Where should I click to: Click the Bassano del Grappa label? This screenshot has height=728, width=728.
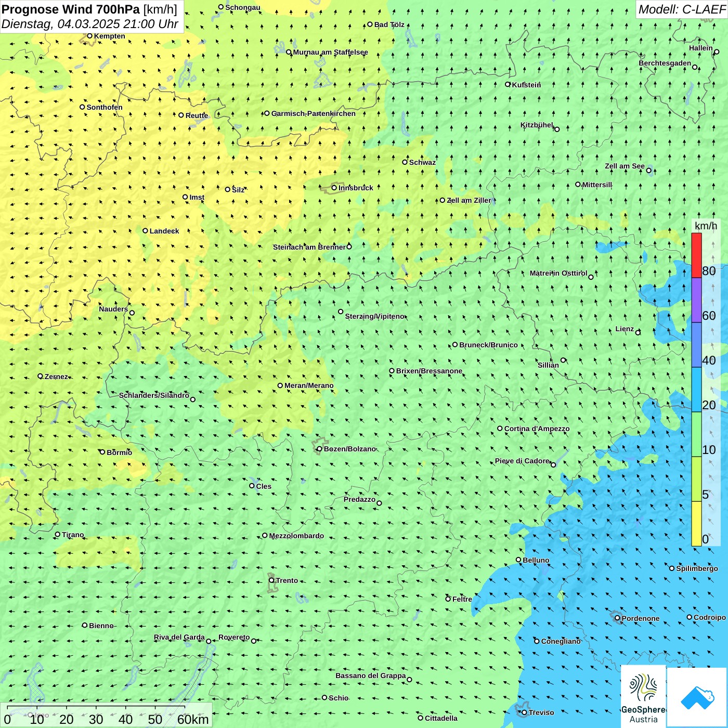point(371,675)
